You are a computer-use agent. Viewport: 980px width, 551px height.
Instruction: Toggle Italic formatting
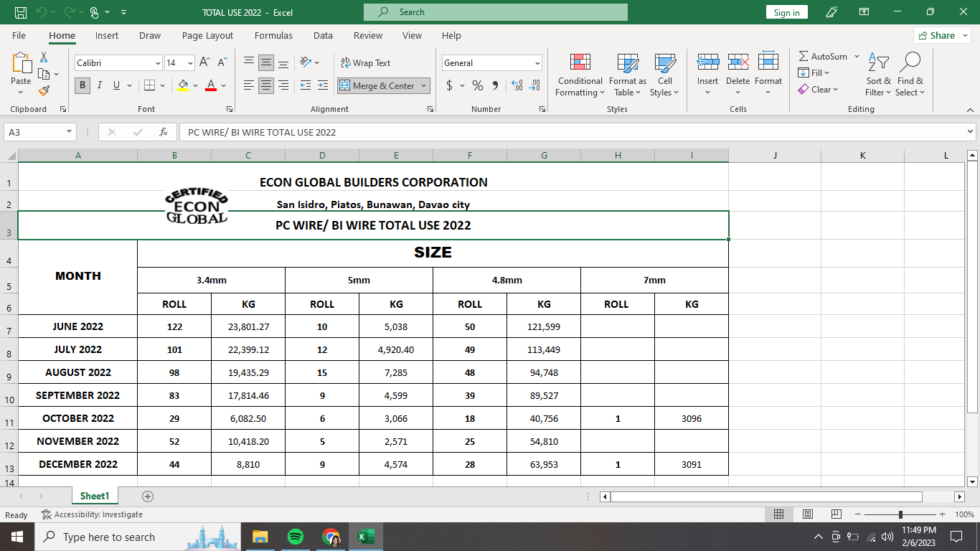pos(100,85)
